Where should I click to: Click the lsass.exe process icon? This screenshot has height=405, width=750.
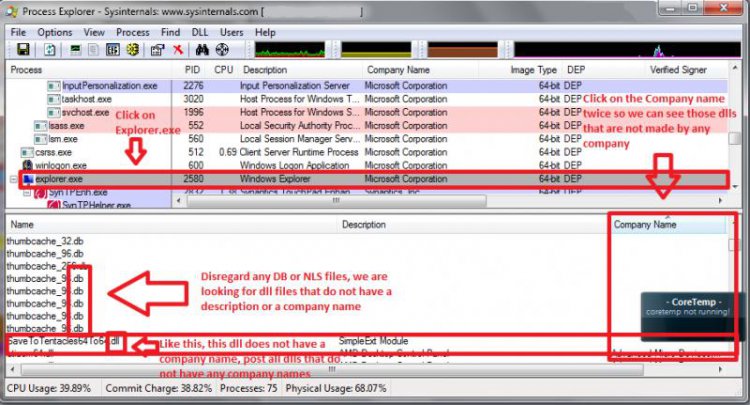click(x=40, y=126)
